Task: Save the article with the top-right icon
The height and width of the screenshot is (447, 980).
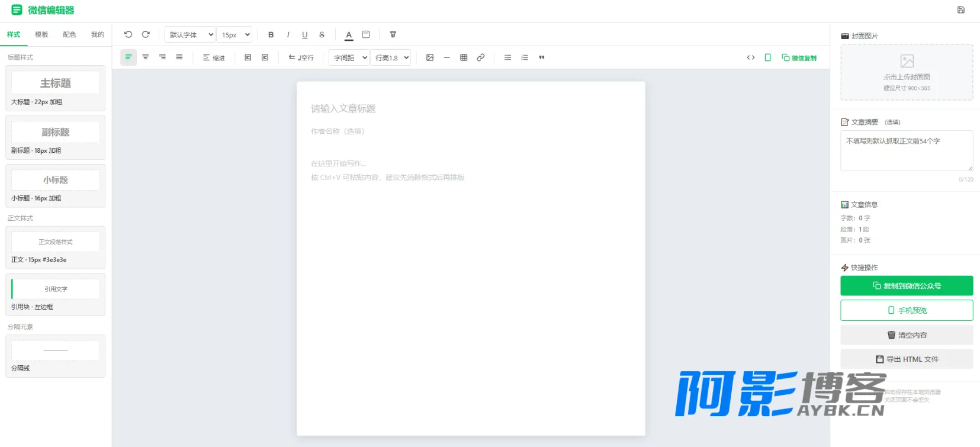Action: 960,10
